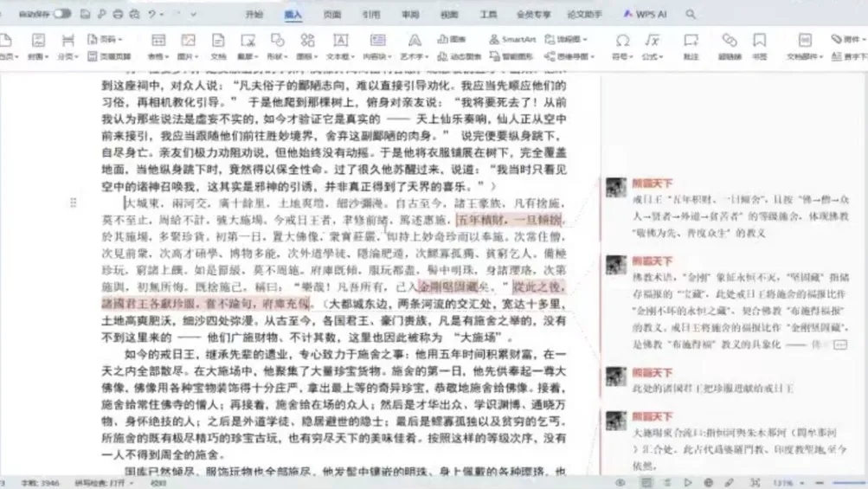Click the WPS AI button

click(645, 15)
